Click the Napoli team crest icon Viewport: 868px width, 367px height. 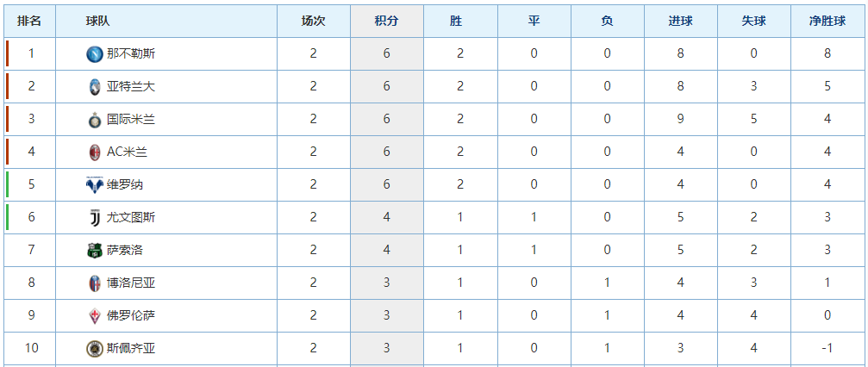pyautogui.click(x=95, y=54)
